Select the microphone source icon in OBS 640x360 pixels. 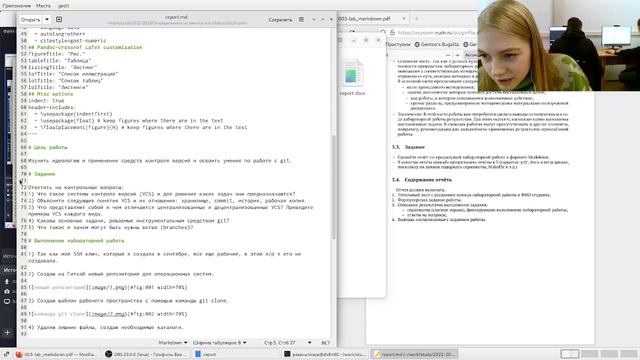click(x=7, y=281)
